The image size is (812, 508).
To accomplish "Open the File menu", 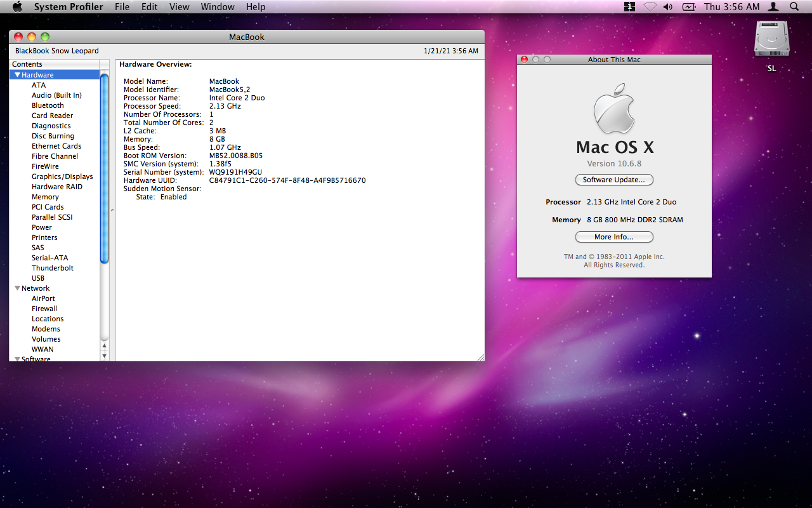I will pos(122,6).
